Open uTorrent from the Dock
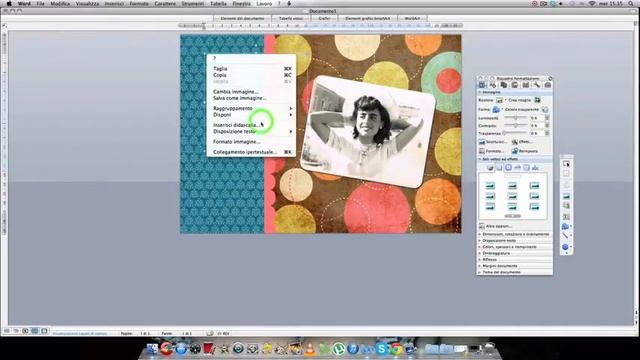Viewport: 640px width, 360px height. (x=338, y=349)
